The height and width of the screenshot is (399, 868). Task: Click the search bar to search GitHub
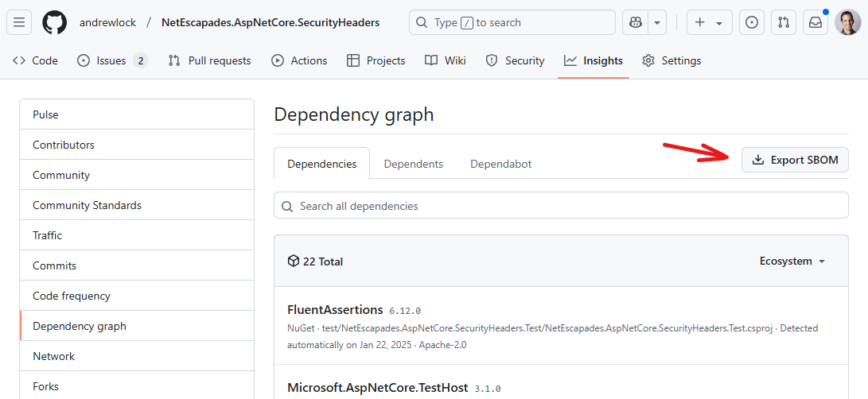(512, 23)
